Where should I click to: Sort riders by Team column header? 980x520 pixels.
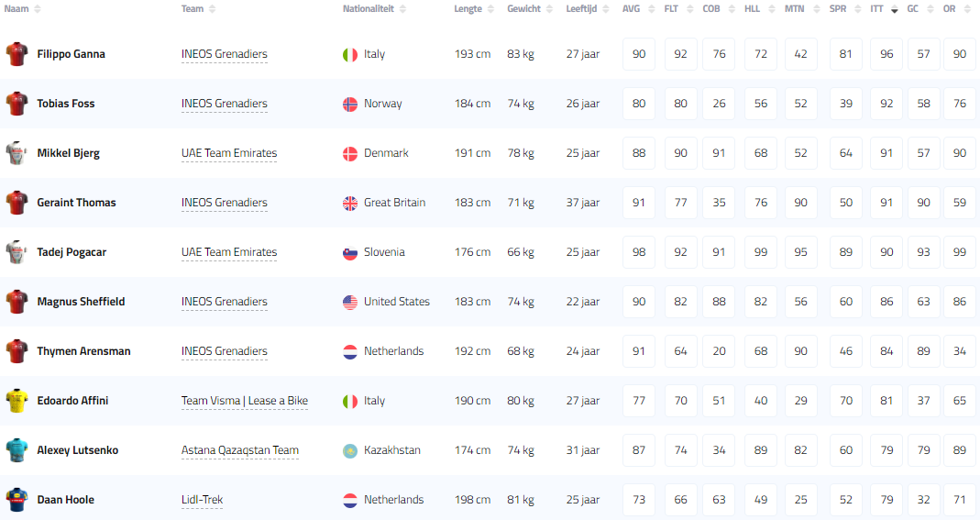193,9
